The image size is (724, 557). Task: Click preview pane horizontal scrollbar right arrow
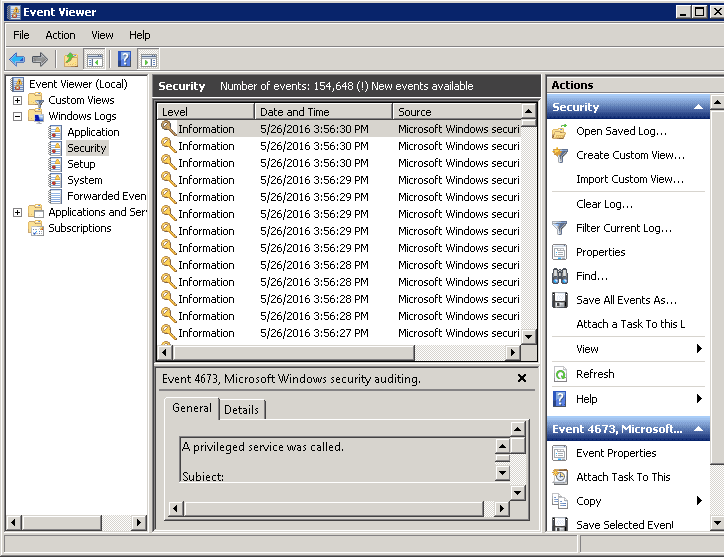pos(502,509)
